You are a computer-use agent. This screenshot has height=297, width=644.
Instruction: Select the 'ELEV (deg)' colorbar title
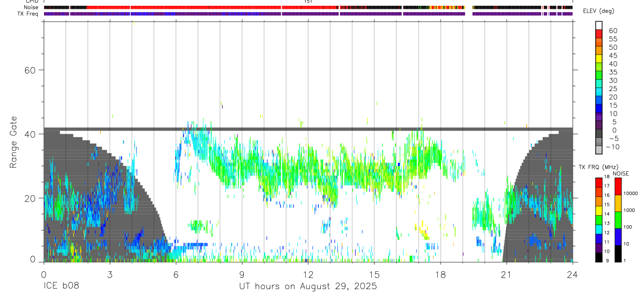pos(598,11)
